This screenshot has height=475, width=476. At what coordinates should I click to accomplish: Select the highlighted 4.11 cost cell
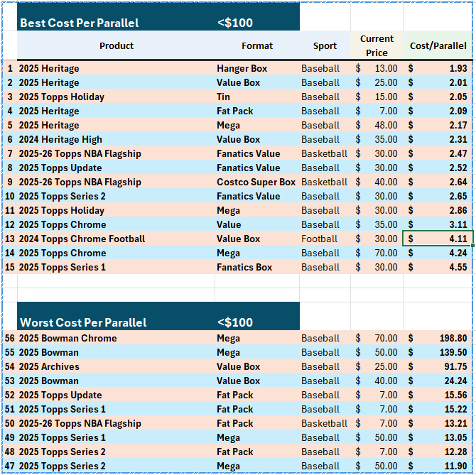click(x=438, y=239)
